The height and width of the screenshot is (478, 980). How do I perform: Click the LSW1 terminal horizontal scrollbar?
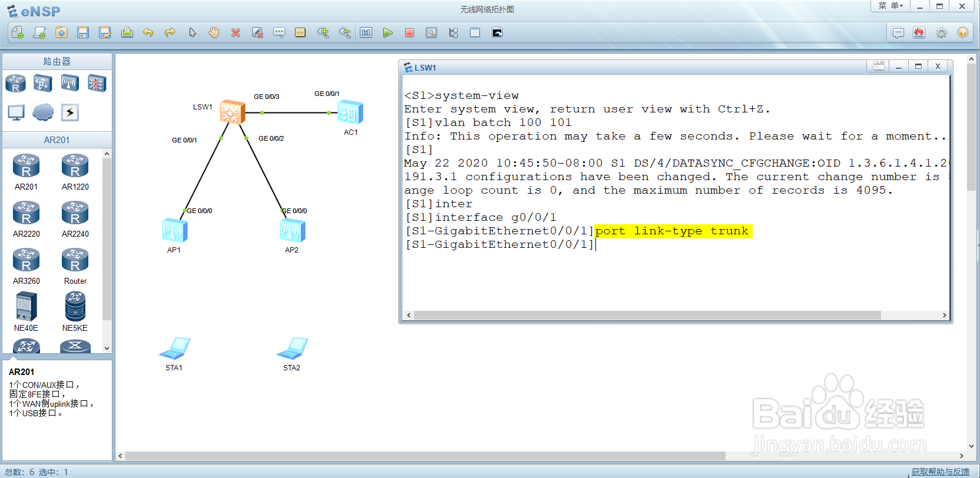[647, 316]
